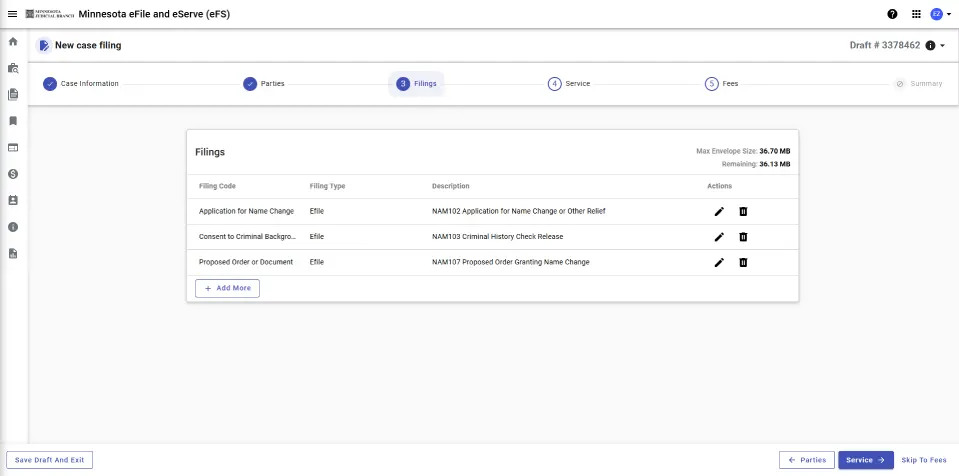The width and height of the screenshot is (959, 476).
Task: Select the Filings step
Action: coord(417,84)
